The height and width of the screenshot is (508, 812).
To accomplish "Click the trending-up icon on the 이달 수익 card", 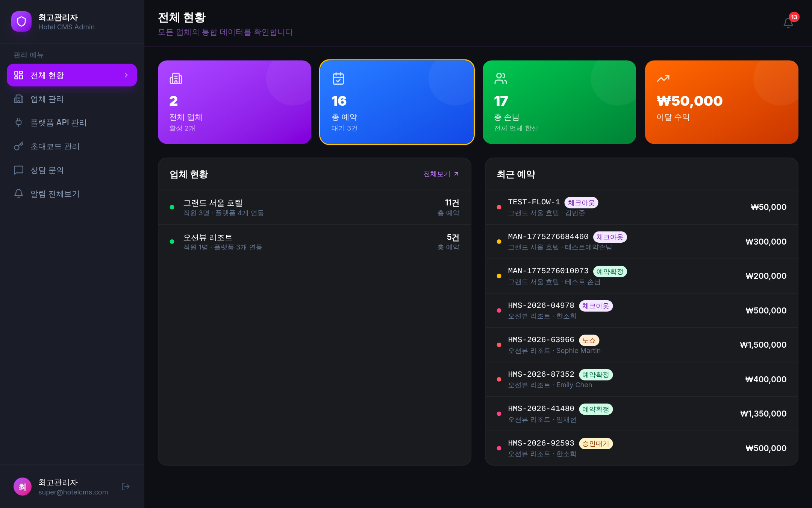I will 663,79.
